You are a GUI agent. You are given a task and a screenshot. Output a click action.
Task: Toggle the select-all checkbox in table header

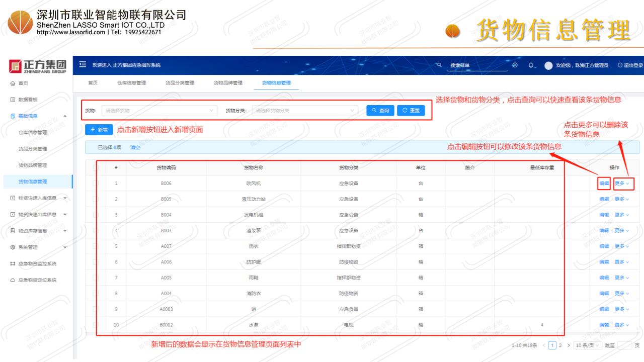click(x=96, y=168)
